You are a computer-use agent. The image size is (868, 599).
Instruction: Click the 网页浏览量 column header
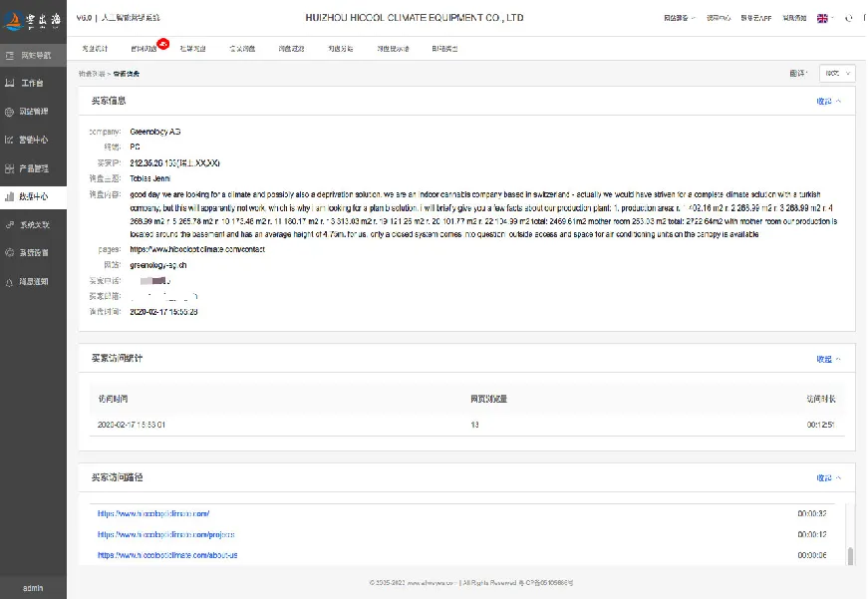click(488, 399)
